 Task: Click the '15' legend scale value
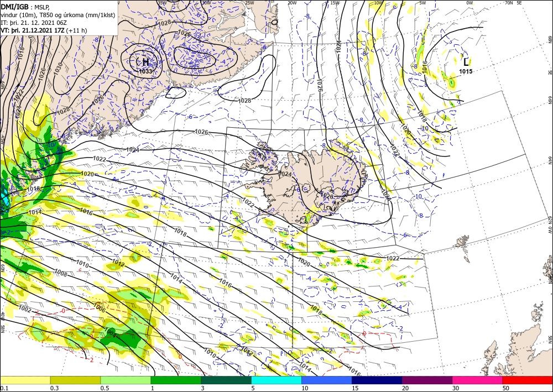355,388
